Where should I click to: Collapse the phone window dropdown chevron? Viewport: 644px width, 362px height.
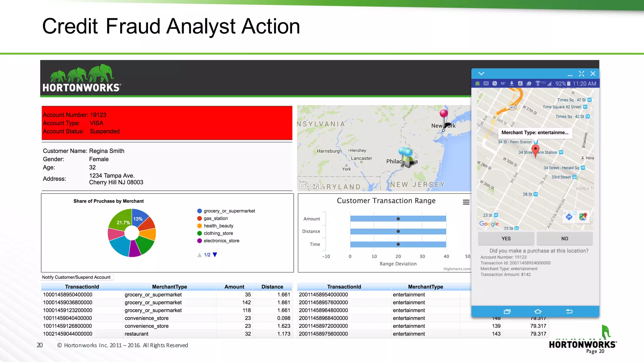481,74
